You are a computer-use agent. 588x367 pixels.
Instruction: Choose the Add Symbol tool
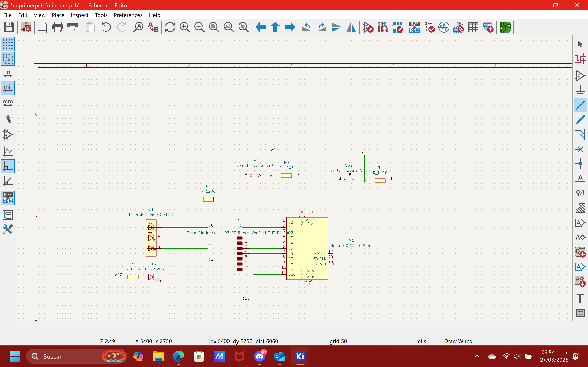580,76
